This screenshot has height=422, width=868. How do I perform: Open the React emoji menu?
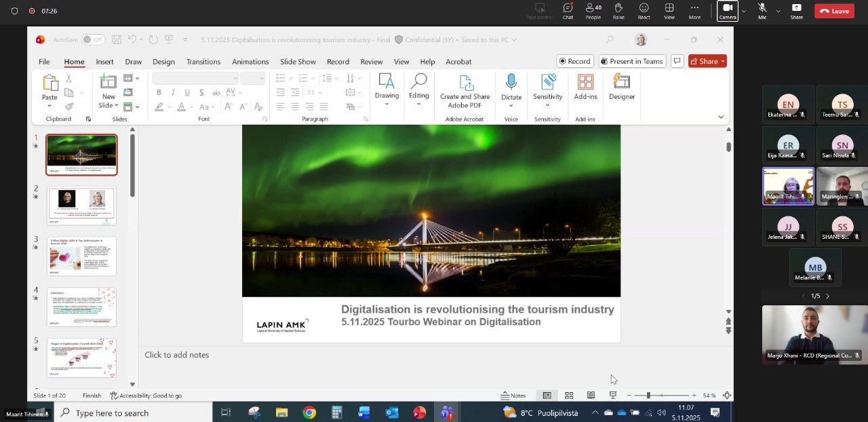(x=644, y=10)
